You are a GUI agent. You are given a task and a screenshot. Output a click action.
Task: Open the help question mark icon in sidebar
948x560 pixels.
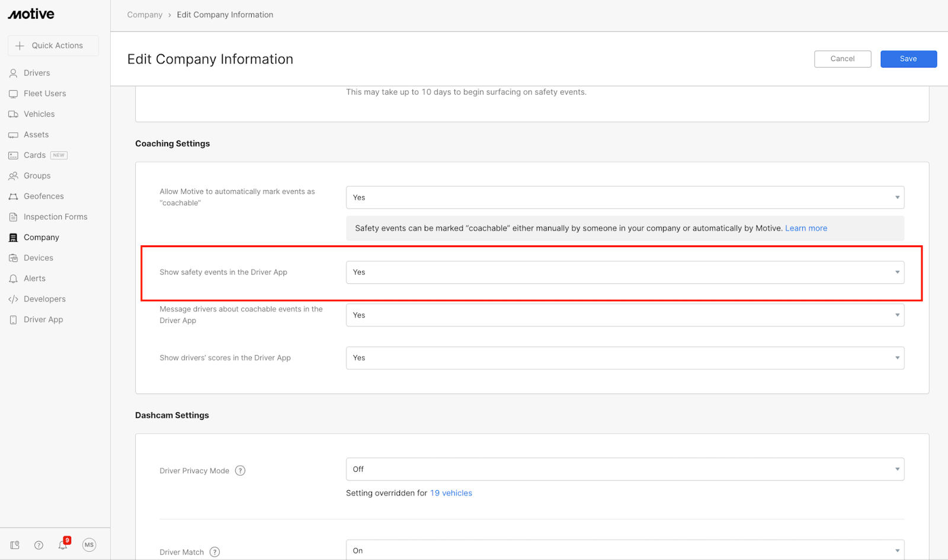click(39, 545)
